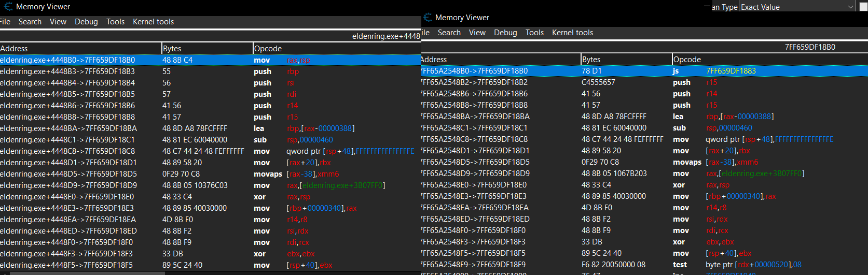This screenshot has height=275, width=868.
Task: Open View menu in the right Memory Viewer
Action: point(477,33)
